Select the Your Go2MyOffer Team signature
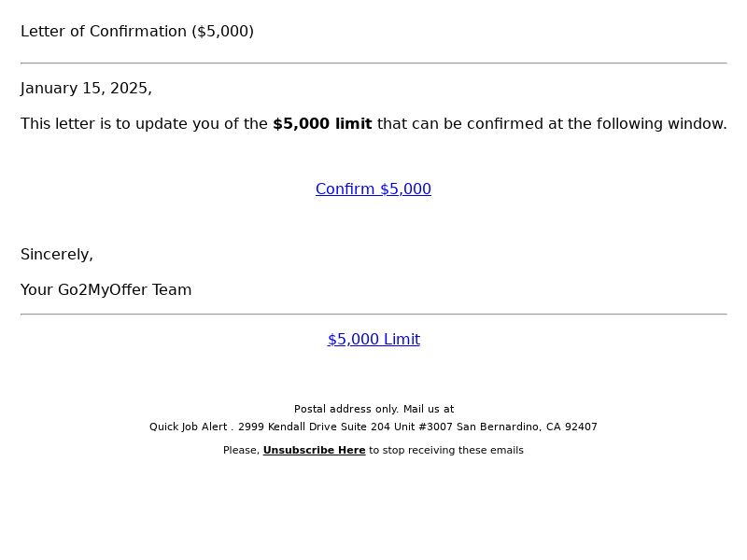 106,290
